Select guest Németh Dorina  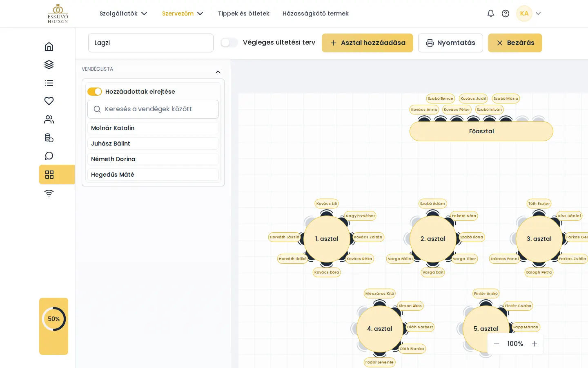[x=153, y=159]
